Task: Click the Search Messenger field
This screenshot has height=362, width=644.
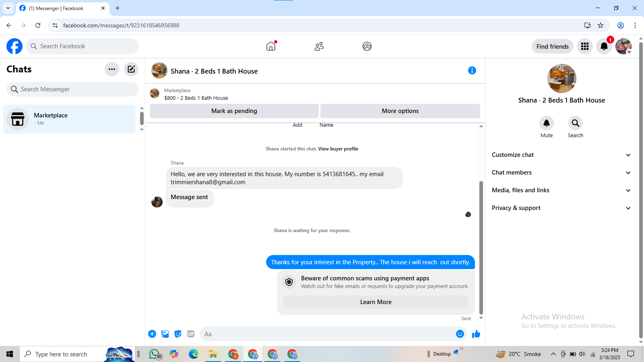Action: [x=72, y=89]
